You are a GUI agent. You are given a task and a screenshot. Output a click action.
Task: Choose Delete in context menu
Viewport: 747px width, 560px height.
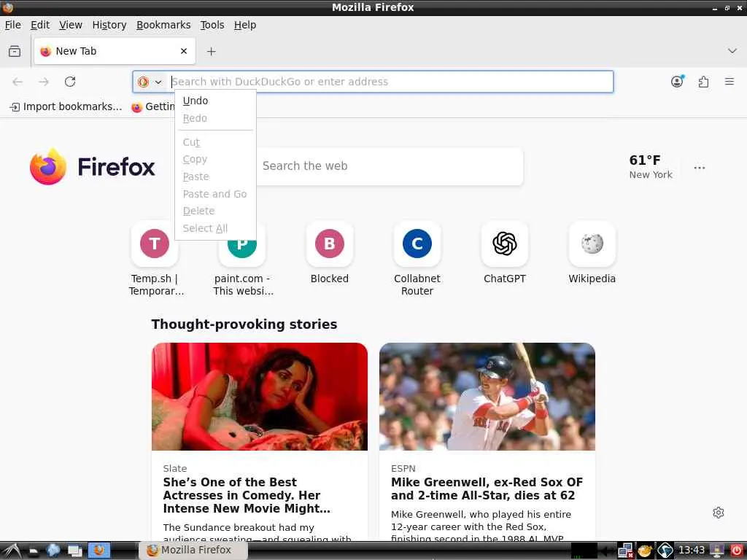(x=215, y=211)
